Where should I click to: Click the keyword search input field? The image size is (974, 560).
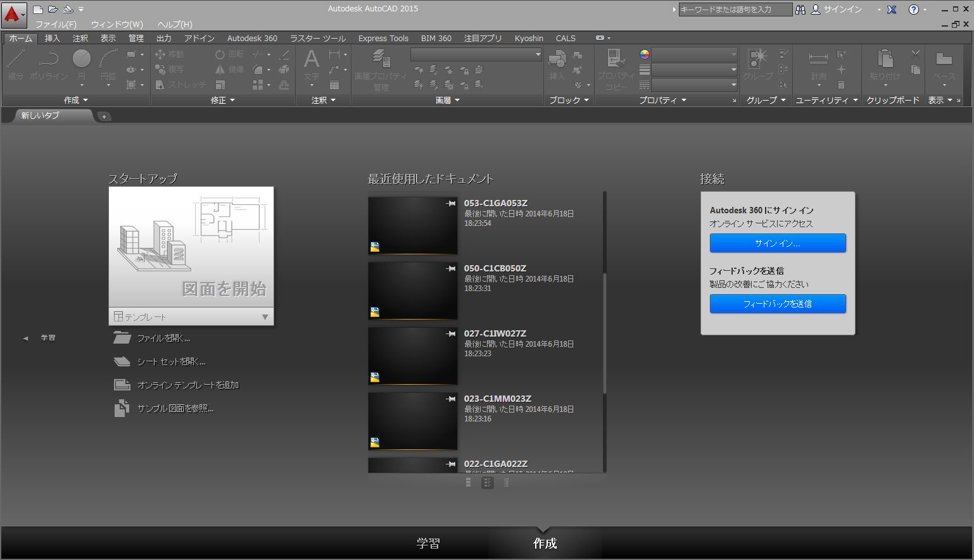pyautogui.click(x=735, y=9)
